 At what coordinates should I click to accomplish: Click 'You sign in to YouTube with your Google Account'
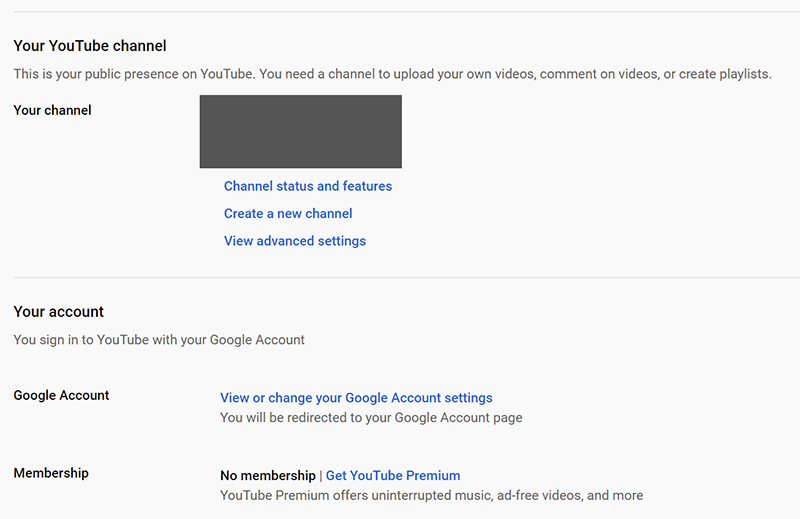[x=159, y=340]
